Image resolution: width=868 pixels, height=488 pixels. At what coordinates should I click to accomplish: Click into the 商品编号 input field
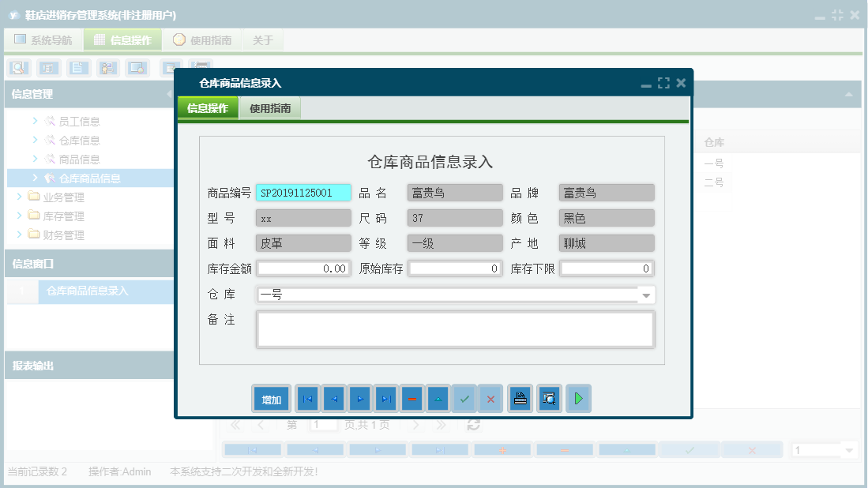pyautogui.click(x=302, y=193)
